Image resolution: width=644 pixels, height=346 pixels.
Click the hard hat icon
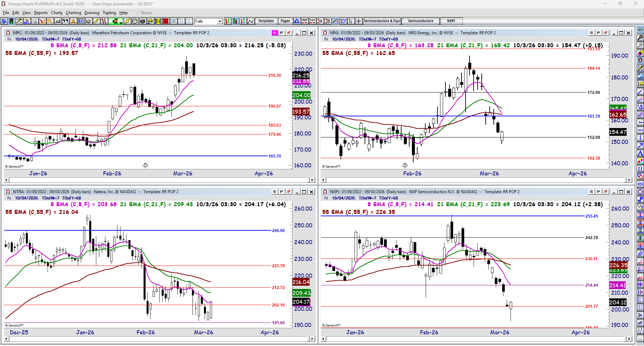[x=150, y=21]
